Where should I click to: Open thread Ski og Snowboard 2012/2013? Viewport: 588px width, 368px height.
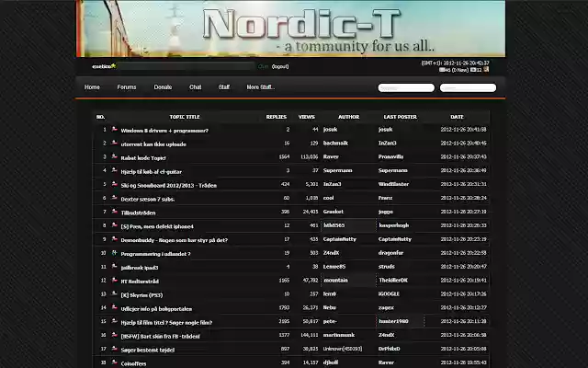tap(168, 186)
